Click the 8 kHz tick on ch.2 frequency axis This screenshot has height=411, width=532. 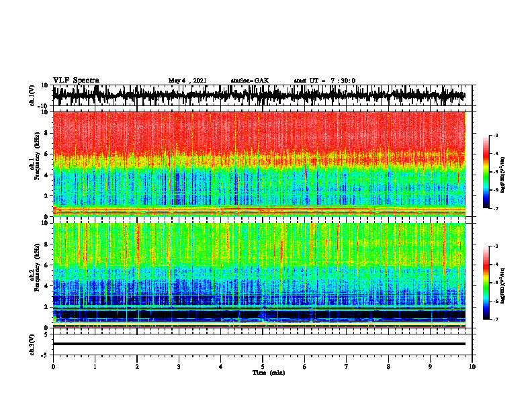point(46,244)
